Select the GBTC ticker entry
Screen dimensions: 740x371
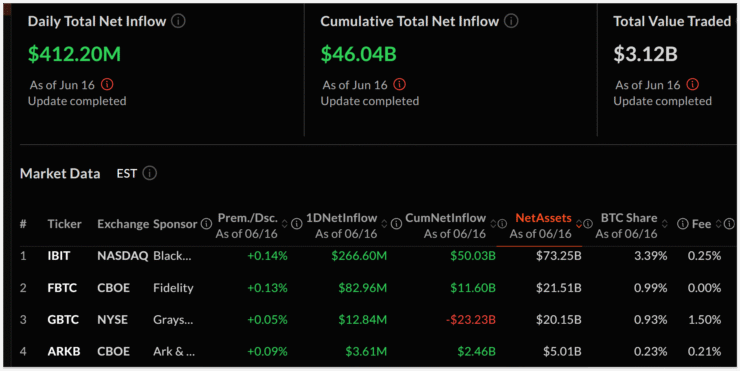(63, 320)
